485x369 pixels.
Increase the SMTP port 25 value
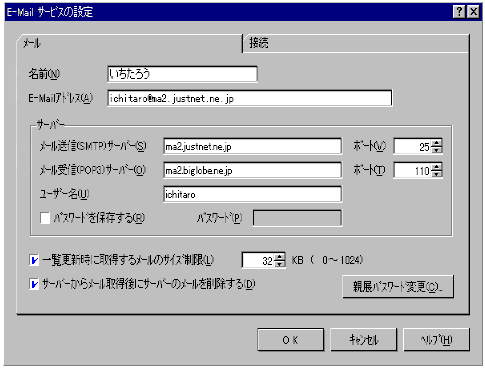pos(436,143)
